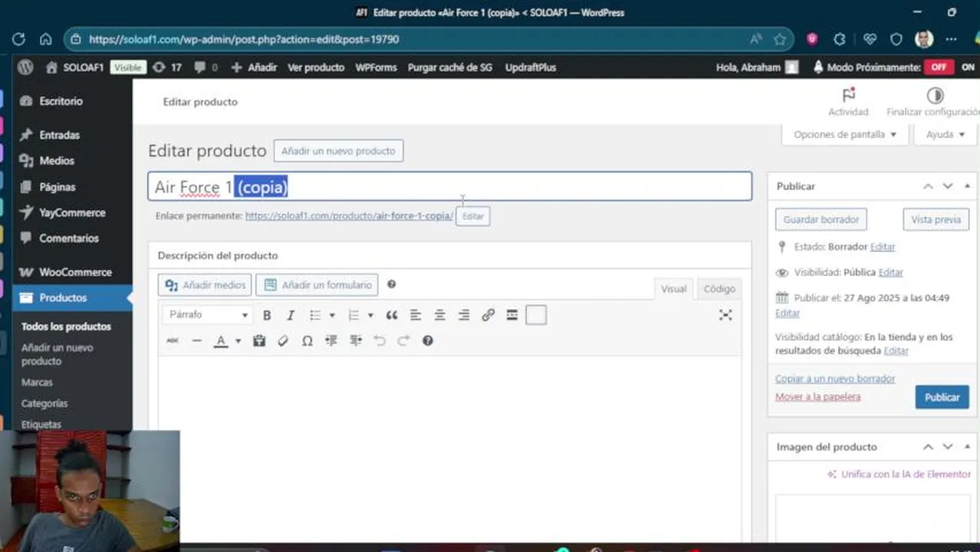980x552 pixels.
Task: Turn Modo Próximamente ON
Action: tap(968, 67)
